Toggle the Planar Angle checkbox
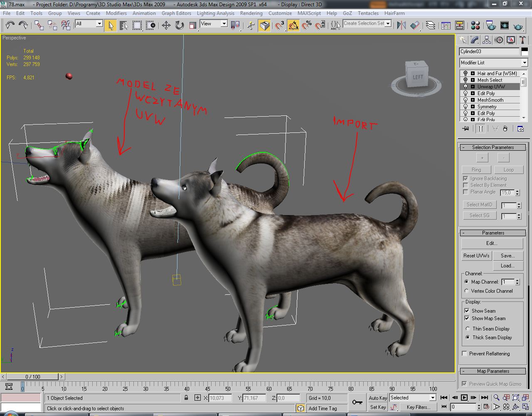The width and height of the screenshot is (532, 416). click(465, 192)
